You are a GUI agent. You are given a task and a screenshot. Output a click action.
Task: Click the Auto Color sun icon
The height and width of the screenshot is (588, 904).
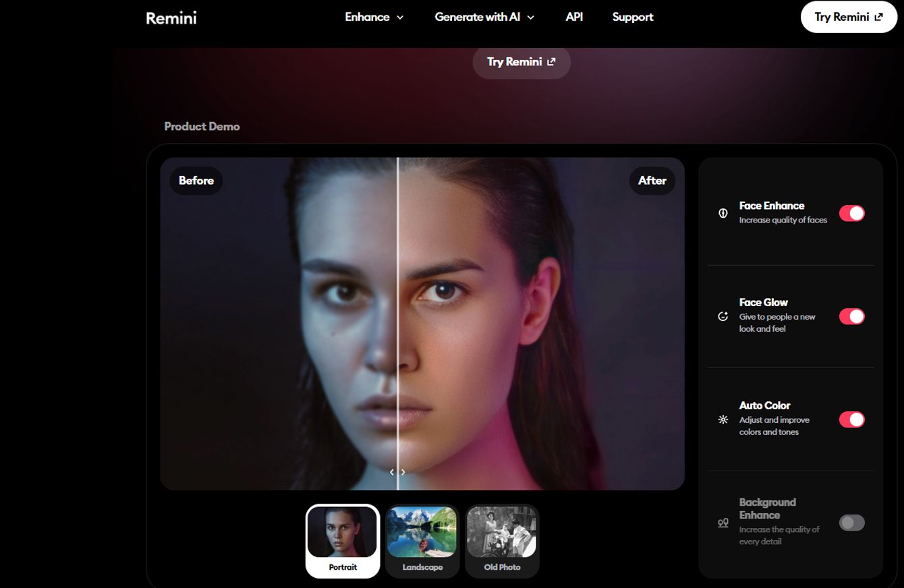[723, 419]
